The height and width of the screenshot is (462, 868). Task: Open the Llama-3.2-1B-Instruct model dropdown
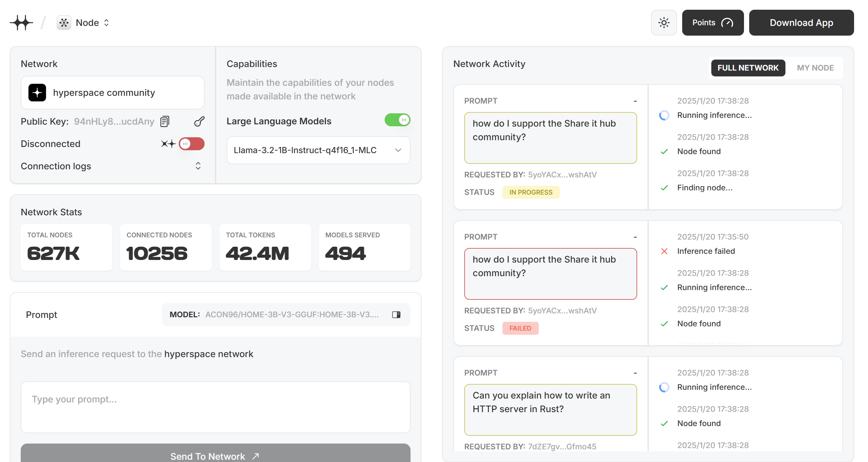tap(318, 150)
